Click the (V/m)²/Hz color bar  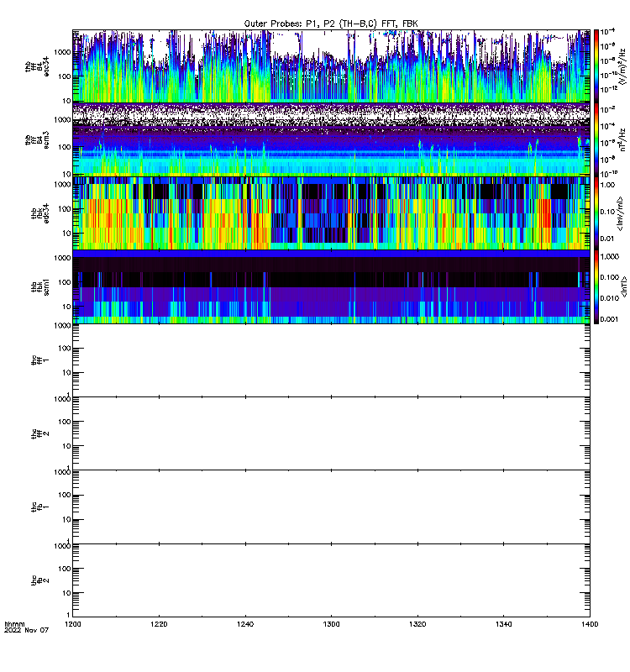(x=596, y=66)
